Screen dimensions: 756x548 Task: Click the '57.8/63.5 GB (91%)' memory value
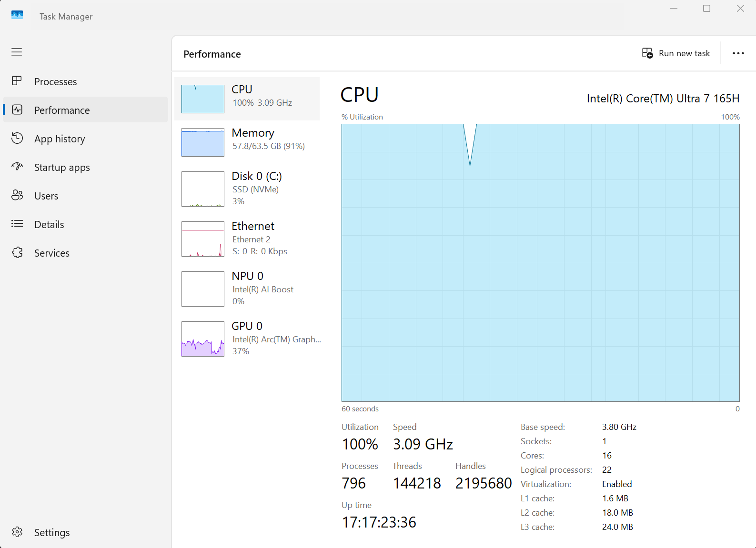[269, 146]
